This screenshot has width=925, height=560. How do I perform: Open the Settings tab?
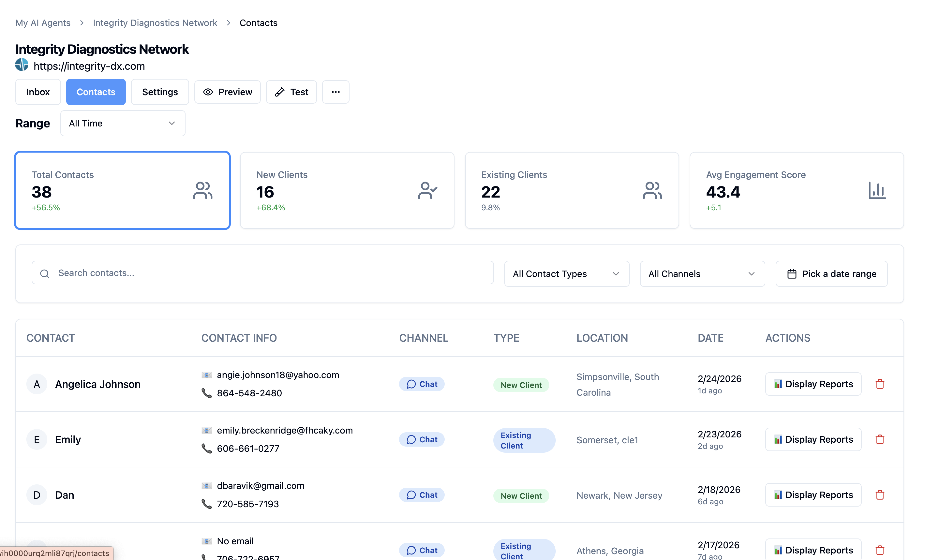tap(160, 92)
